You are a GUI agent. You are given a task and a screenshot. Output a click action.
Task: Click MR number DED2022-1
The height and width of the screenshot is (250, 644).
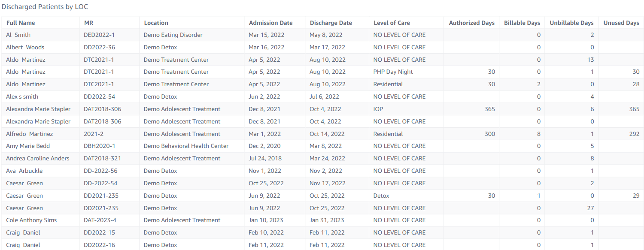pos(99,35)
